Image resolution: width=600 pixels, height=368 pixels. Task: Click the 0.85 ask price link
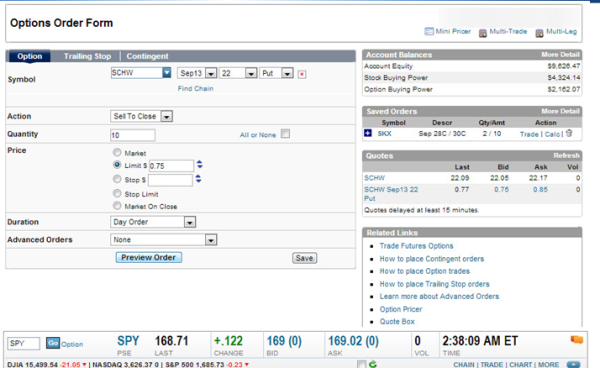[x=540, y=189]
